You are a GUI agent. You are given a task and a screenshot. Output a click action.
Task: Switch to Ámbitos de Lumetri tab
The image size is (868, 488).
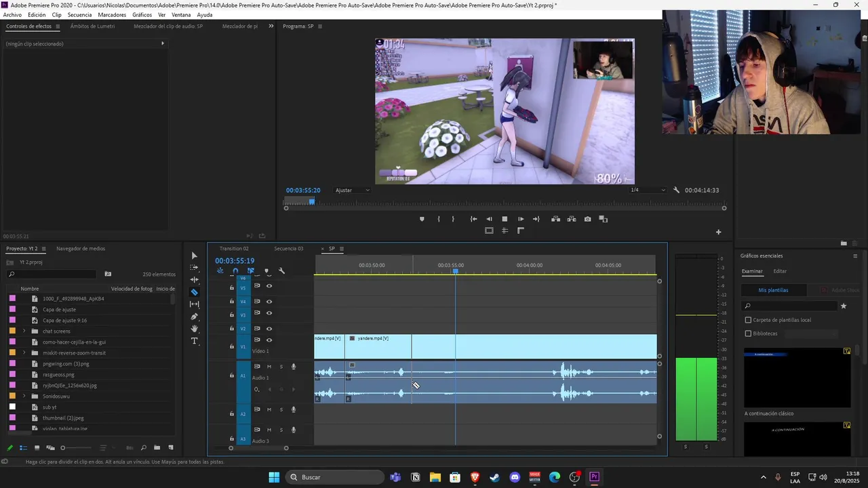92,26
